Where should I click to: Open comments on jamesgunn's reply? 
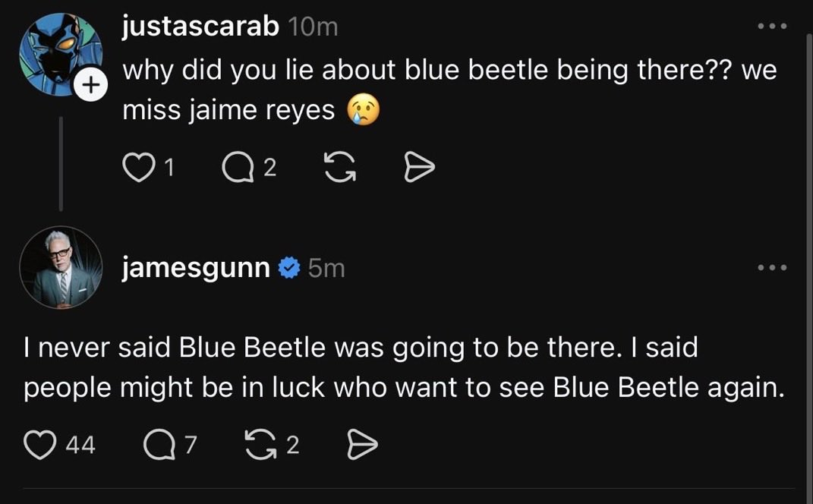159,445
